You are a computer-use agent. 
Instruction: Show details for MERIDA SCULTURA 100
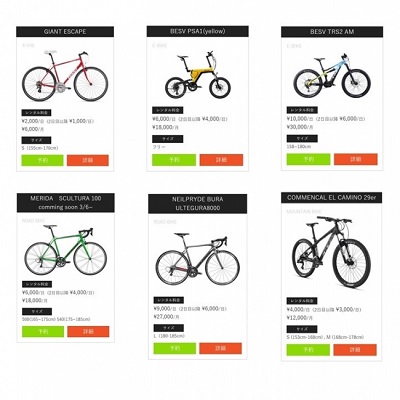[x=88, y=332]
